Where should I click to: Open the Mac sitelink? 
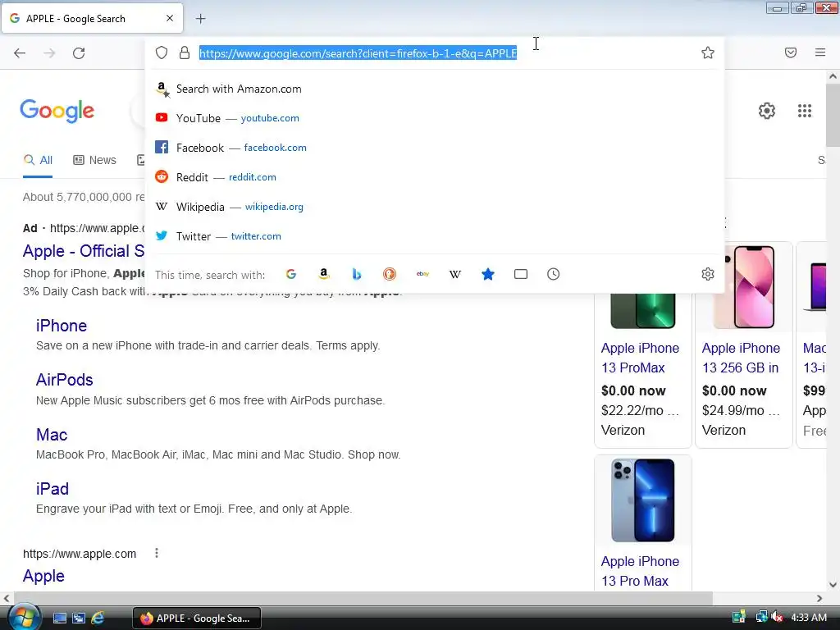point(52,435)
